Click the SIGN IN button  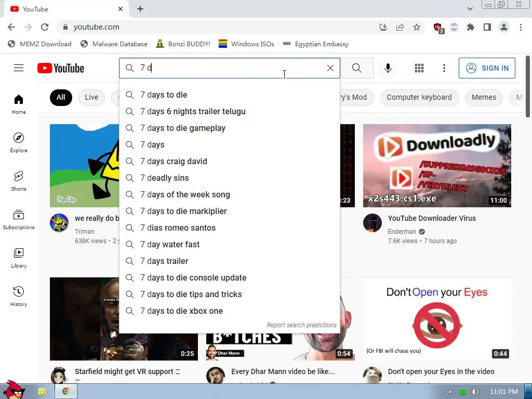(487, 68)
